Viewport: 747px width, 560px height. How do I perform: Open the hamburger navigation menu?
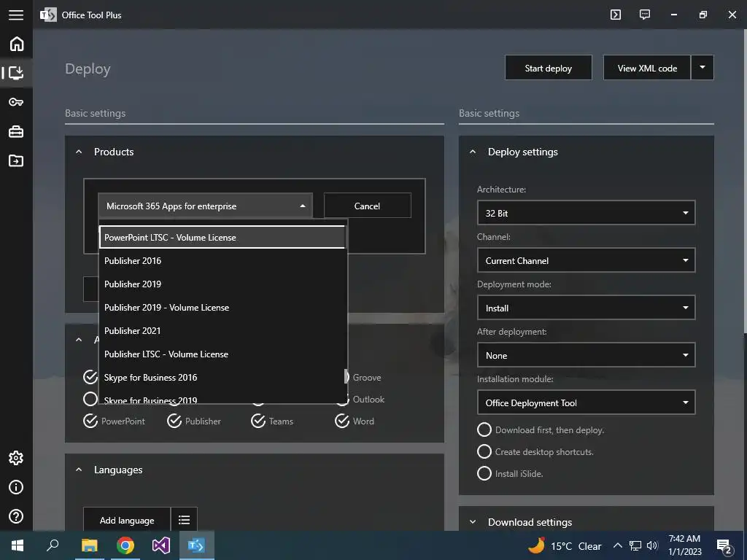[x=16, y=15]
